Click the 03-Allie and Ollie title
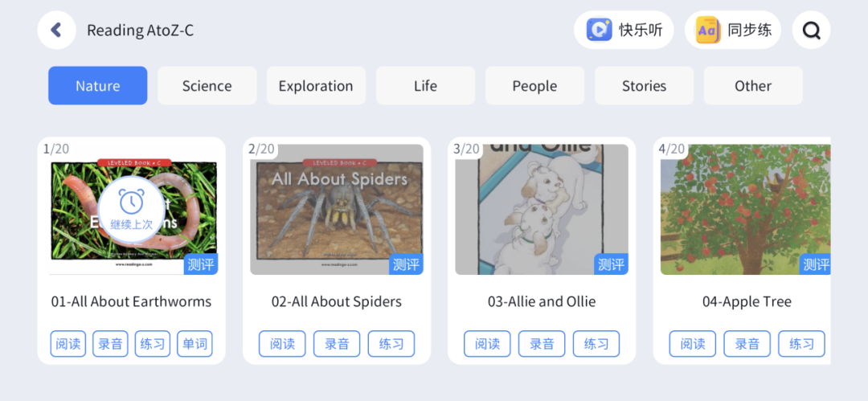 (x=542, y=302)
